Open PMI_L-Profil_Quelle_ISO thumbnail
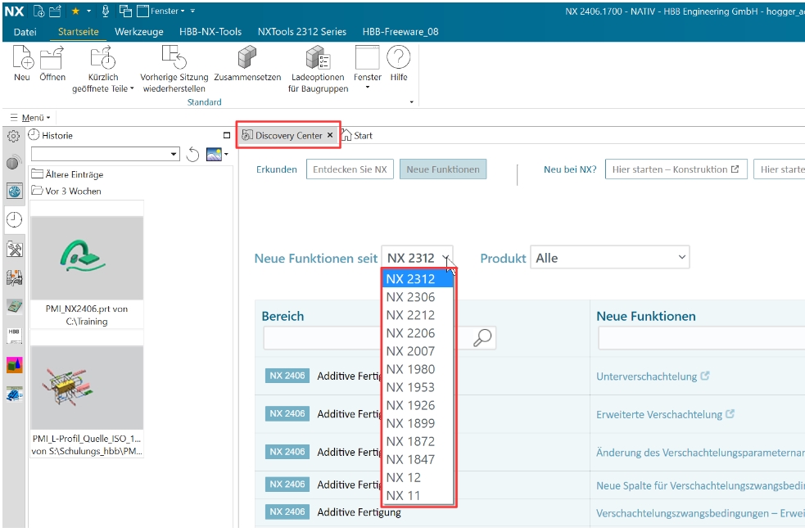Screen dimensions: 805x532 click(x=87, y=387)
